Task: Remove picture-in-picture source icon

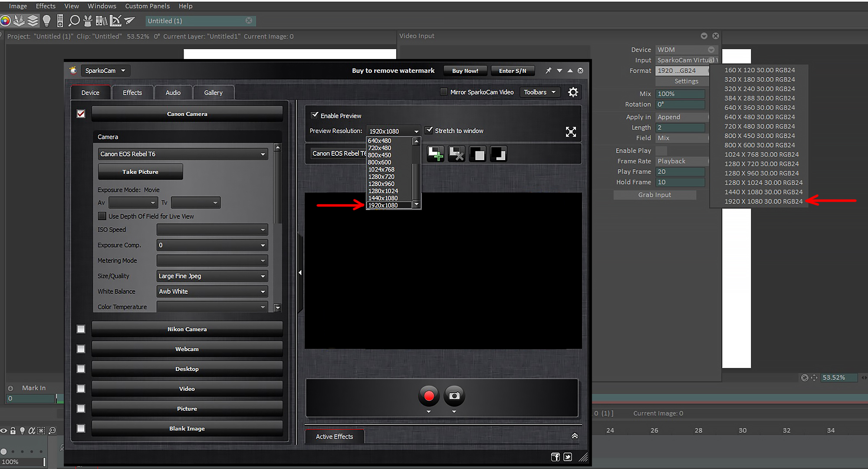Action: pyautogui.click(x=456, y=154)
